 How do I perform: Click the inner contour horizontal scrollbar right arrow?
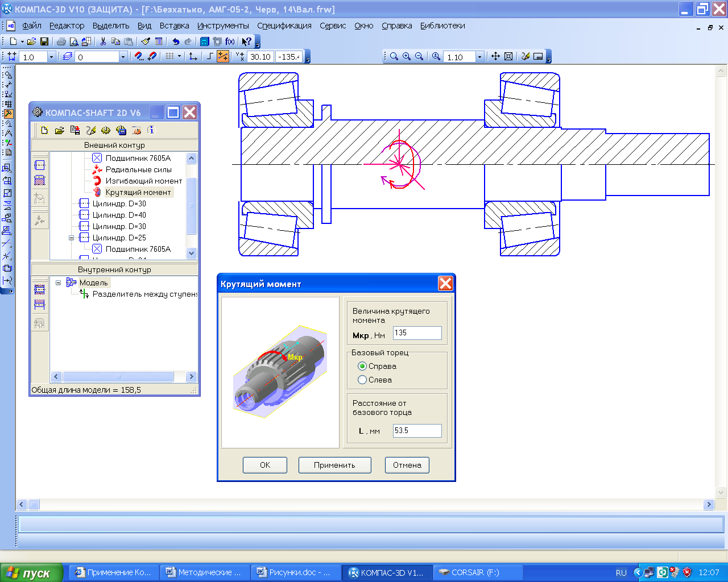(191, 376)
